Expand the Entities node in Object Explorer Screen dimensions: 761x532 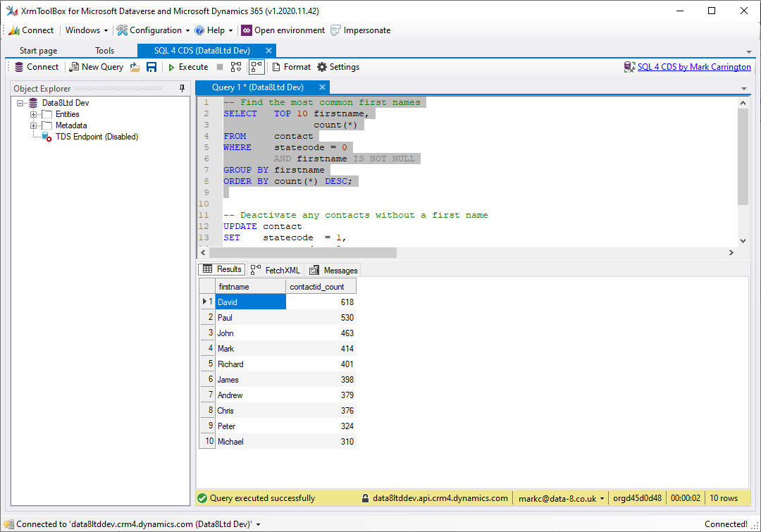coord(33,114)
